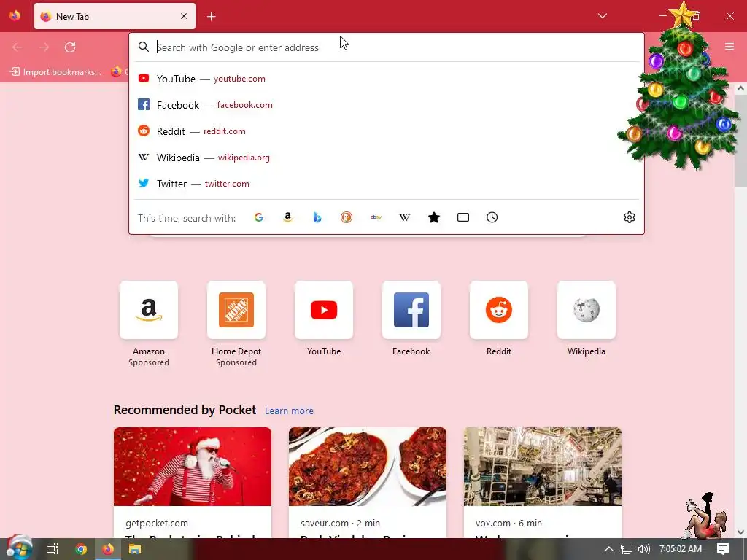The image size is (747, 560).
Task: Close the New Tab tab
Action: click(x=184, y=16)
